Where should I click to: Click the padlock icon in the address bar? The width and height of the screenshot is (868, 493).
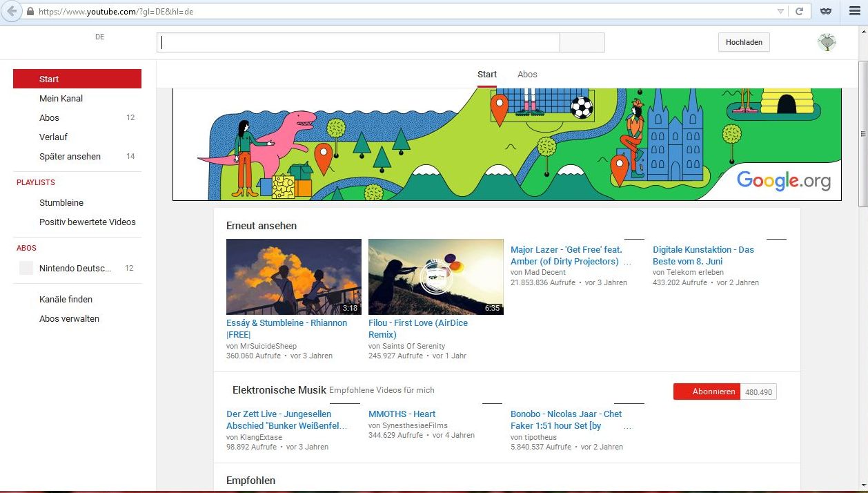30,12
